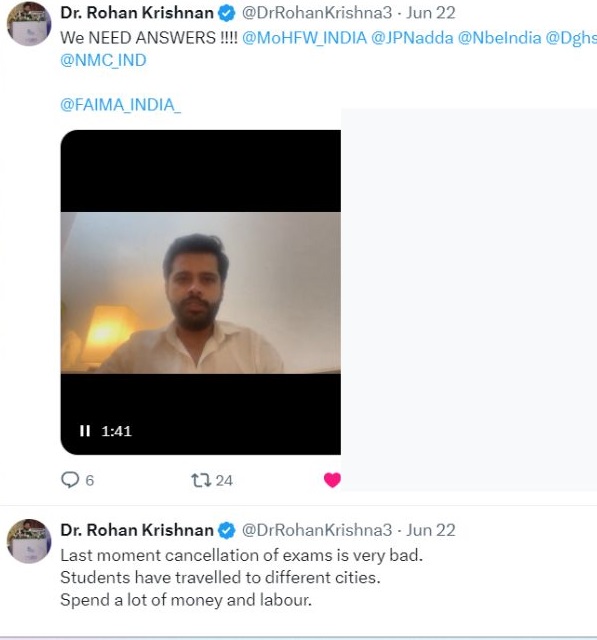
Task: Open the @NbeIndia mention
Action: pos(499,38)
